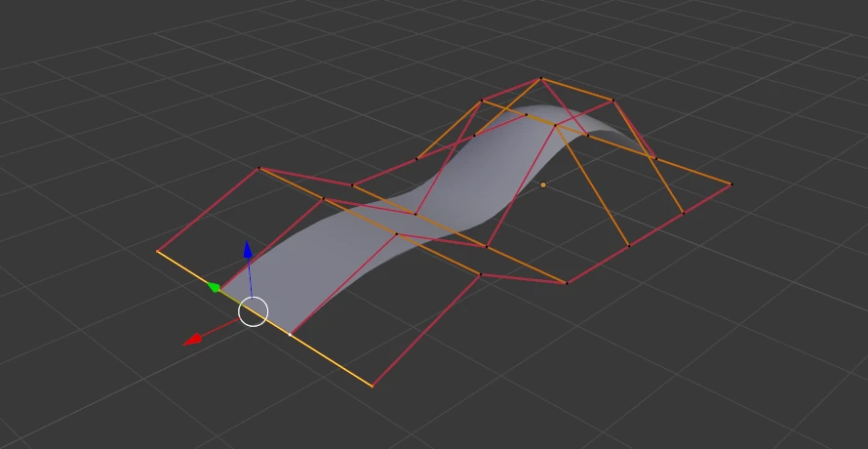Click the red X-axis gizmo arrow

pos(191,340)
